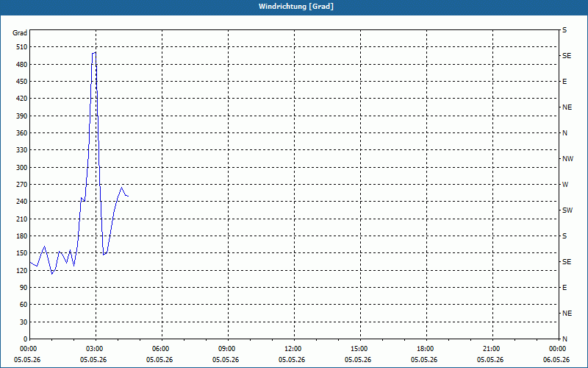Click the N compass label level with 0

point(564,339)
